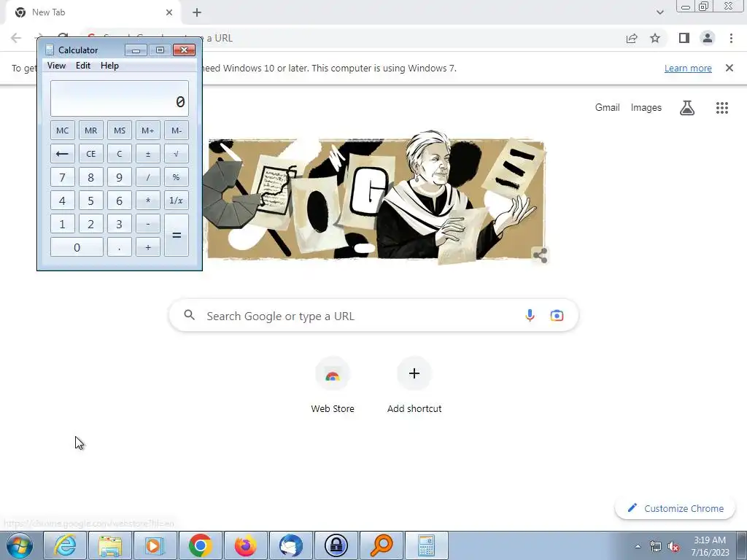Click digit 8 on the Calculator
This screenshot has width=747, height=560.
91,177
